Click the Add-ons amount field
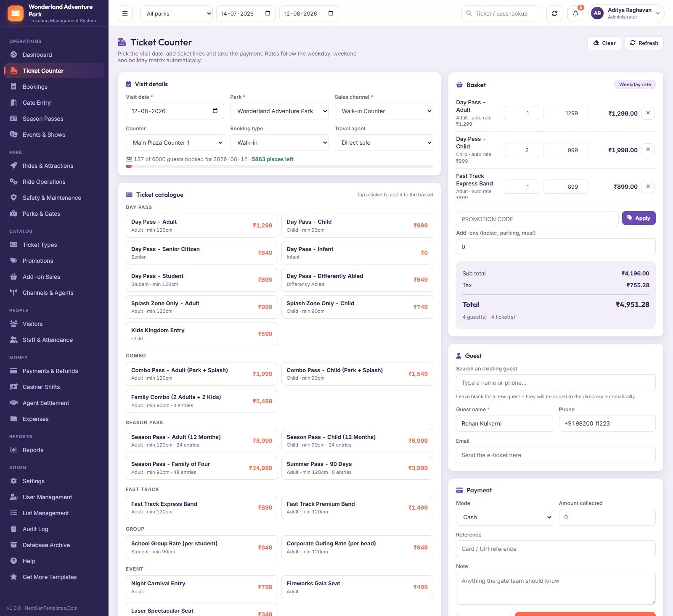673x616 pixels. coord(556,247)
